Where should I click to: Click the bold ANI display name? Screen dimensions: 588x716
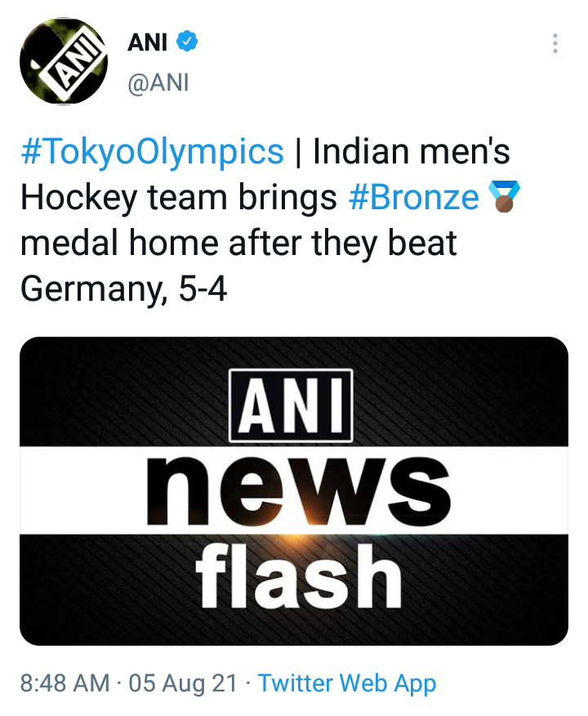point(148,42)
